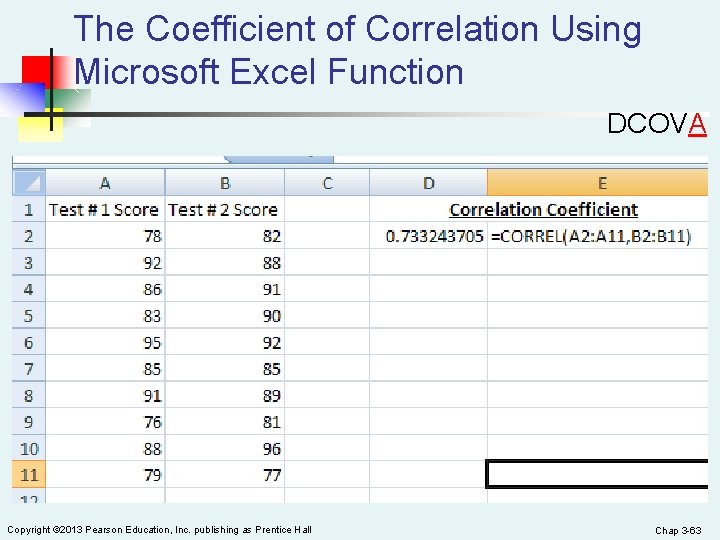
Task: Select cell A5 containing 83
Action: click(105, 315)
